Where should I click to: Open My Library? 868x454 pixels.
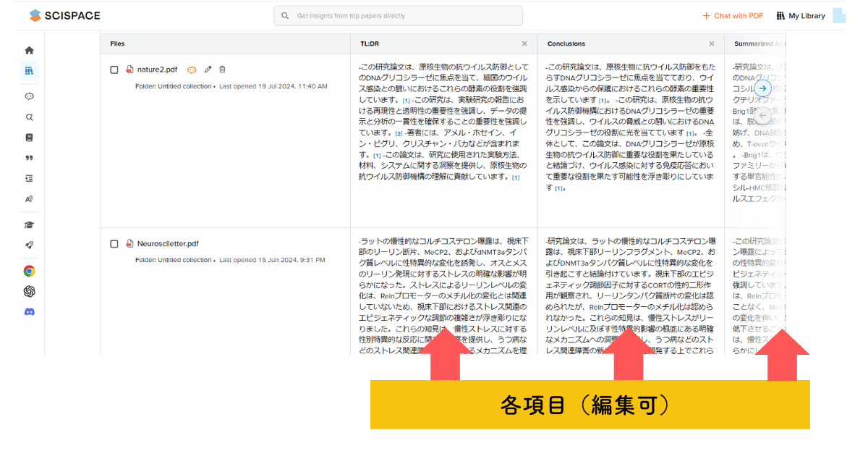801,16
